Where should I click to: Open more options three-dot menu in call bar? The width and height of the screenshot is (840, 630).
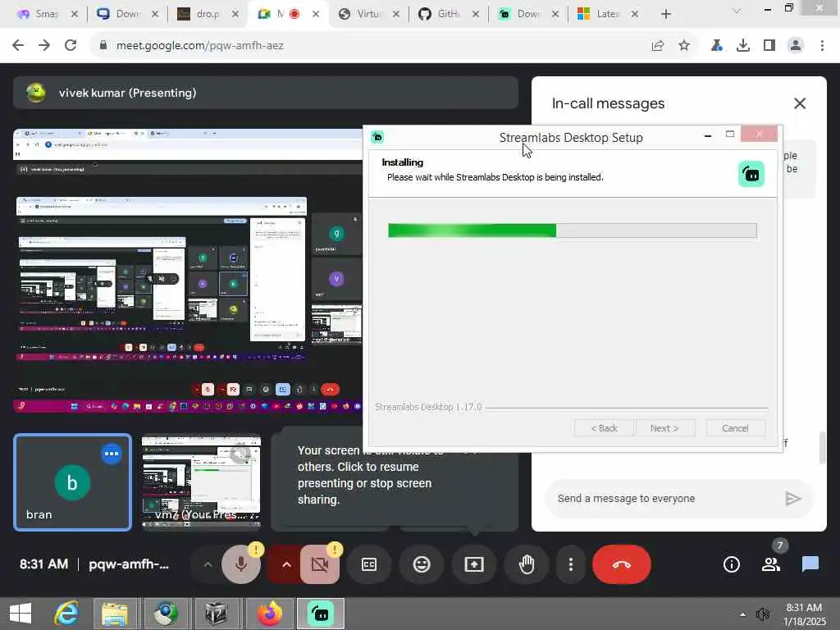coord(571,564)
